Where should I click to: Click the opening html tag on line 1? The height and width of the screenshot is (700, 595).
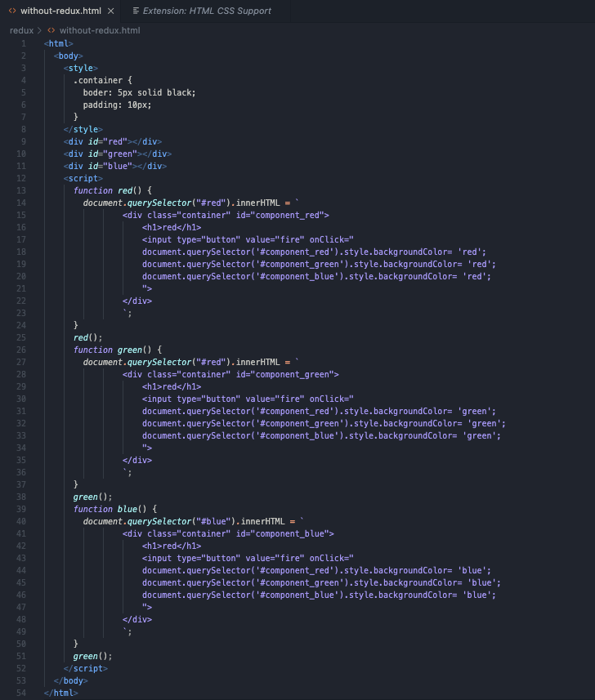point(59,43)
